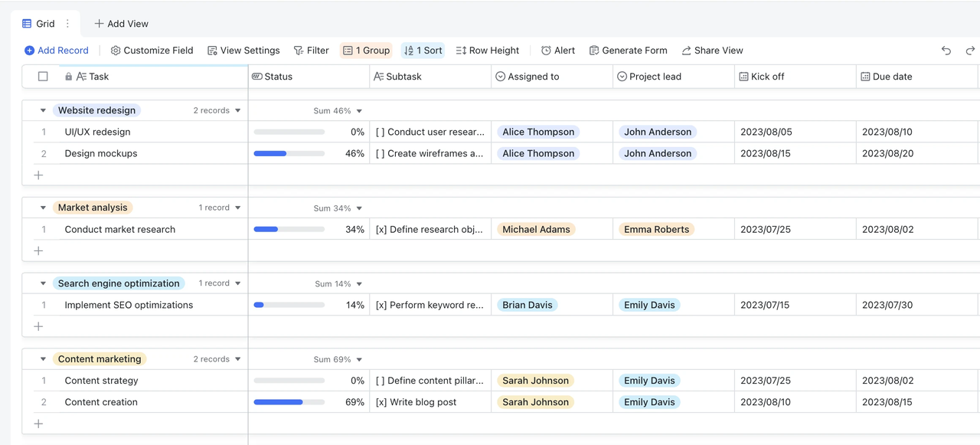Open the Filter tool

click(x=311, y=51)
